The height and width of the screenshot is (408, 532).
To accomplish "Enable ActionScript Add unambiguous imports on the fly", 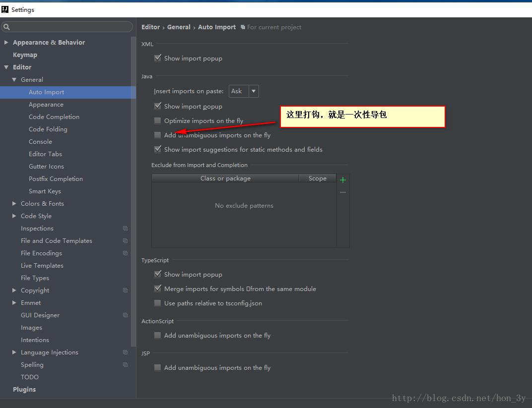I will [157, 335].
